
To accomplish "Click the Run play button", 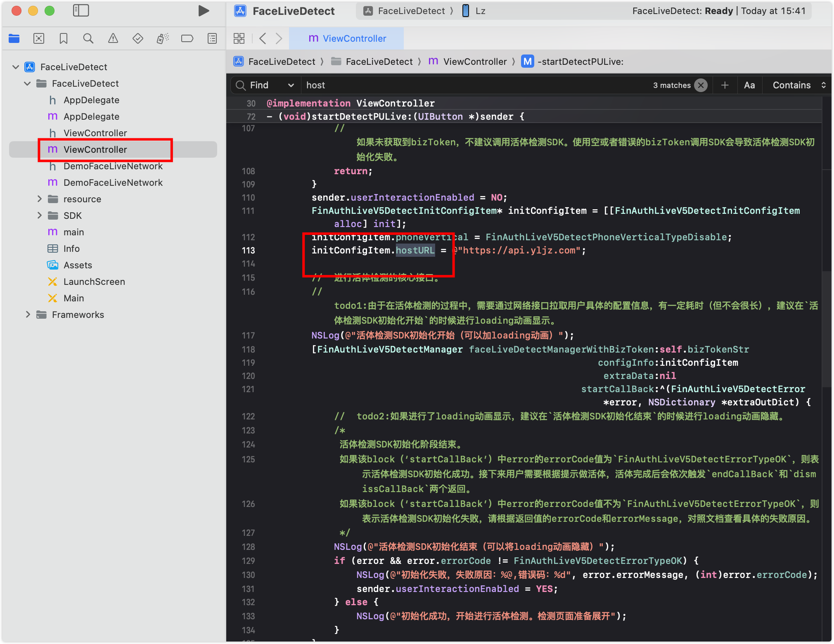I will [x=203, y=11].
